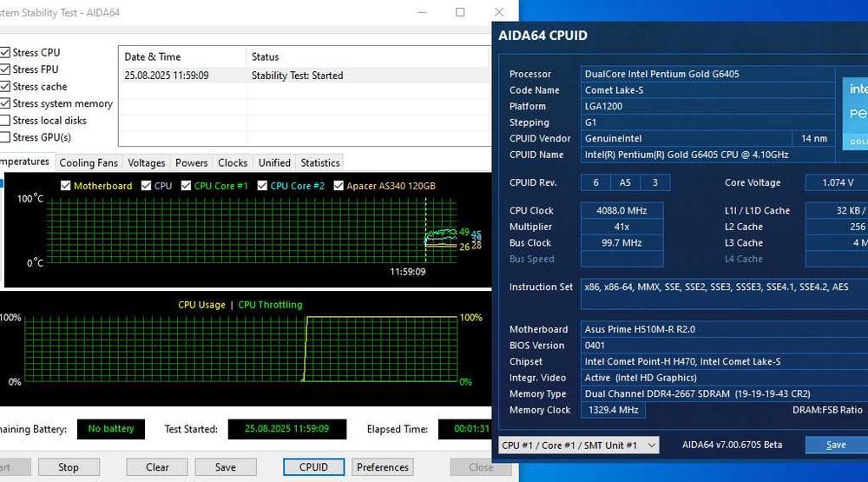Screen dimensions: 868x482
Task: Click Save in AIDA64 CPUID window
Action: coord(837,445)
